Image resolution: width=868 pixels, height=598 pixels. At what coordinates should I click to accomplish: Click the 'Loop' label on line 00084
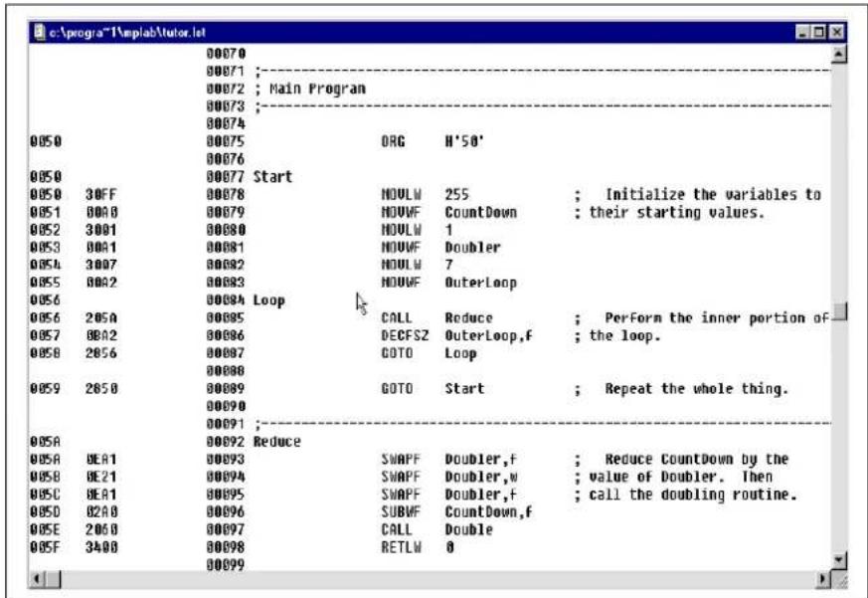coord(269,300)
